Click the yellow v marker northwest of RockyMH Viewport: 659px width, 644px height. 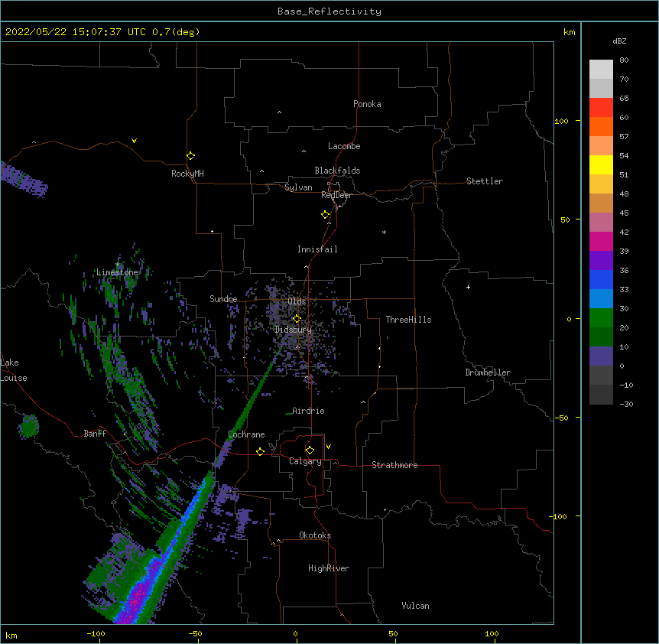point(134,141)
